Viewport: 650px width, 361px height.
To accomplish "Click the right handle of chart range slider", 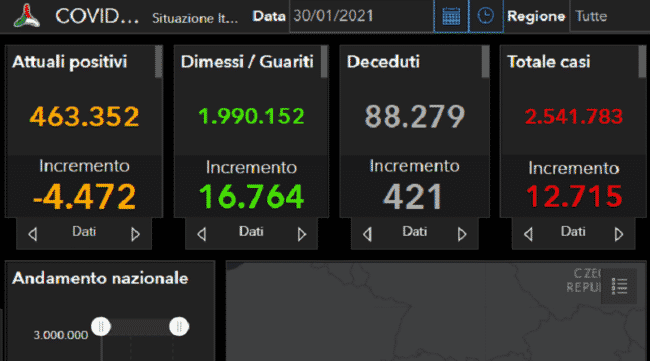I will pyautogui.click(x=179, y=327).
